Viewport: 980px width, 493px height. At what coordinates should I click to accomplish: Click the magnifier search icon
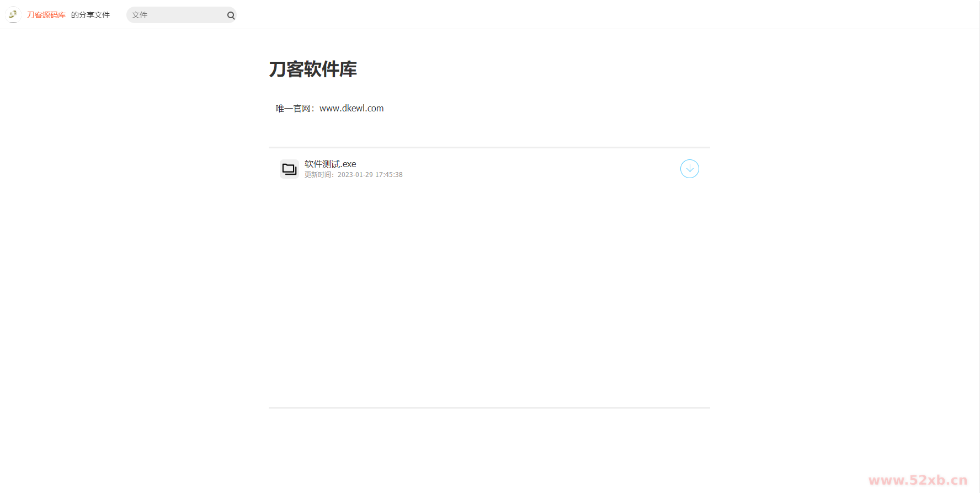tap(231, 15)
